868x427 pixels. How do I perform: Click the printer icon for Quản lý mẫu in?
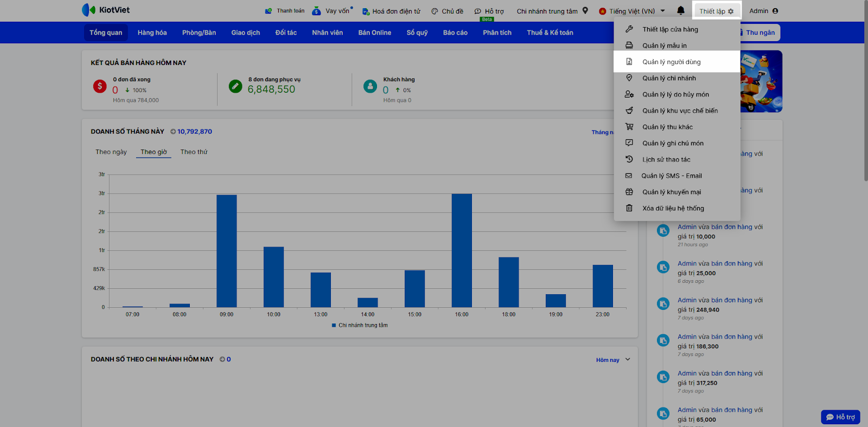[629, 46]
